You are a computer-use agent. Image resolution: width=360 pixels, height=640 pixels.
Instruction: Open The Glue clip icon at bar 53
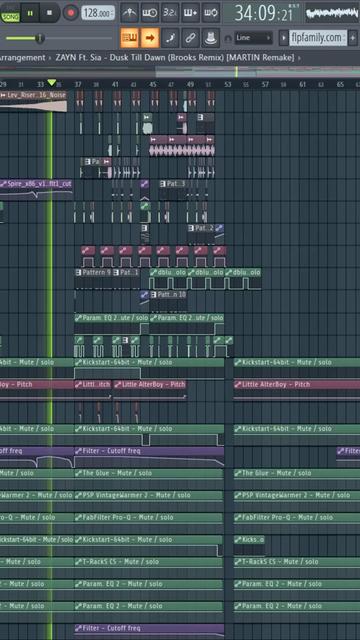[x=238, y=473]
